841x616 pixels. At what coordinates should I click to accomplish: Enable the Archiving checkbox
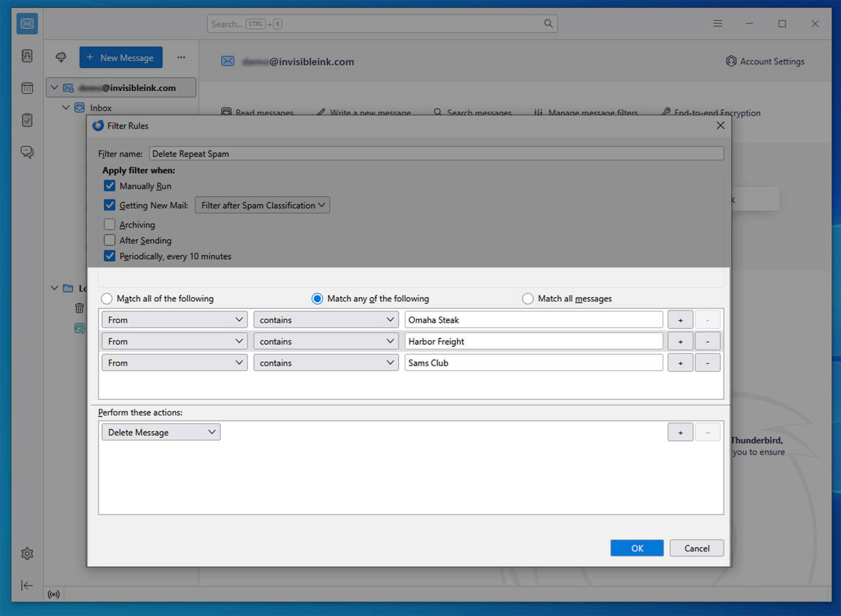point(109,224)
